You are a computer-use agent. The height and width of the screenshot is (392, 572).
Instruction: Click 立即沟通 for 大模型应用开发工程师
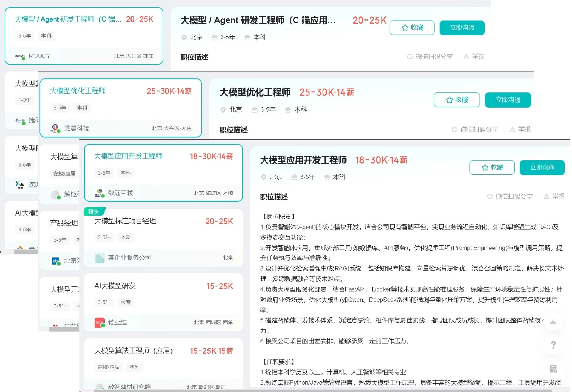tap(542, 167)
